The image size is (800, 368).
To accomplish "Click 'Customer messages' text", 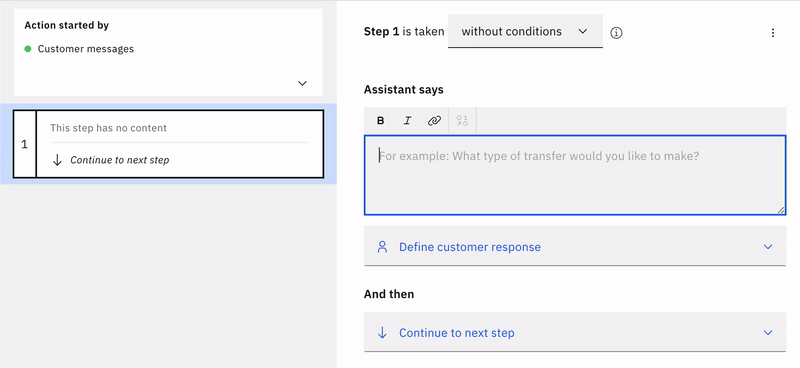I will click(86, 49).
